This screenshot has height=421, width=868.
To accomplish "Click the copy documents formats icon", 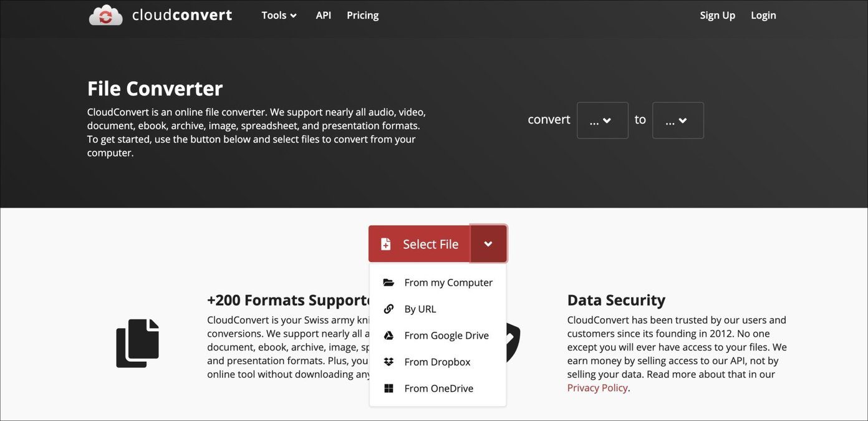I will pos(138,343).
